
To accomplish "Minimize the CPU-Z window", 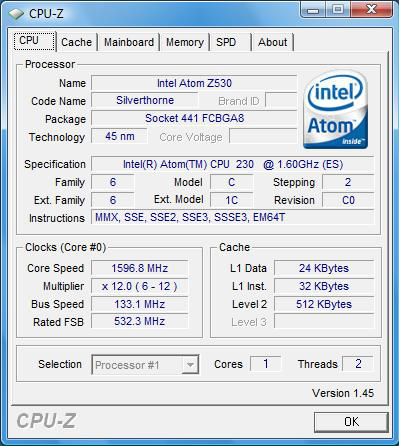I will (313, 10).
